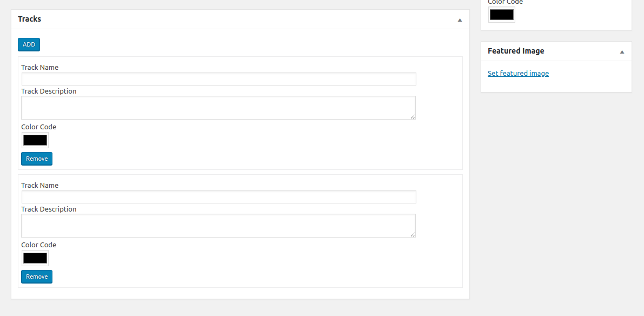Focus the first track's Track Name field

coord(218,79)
